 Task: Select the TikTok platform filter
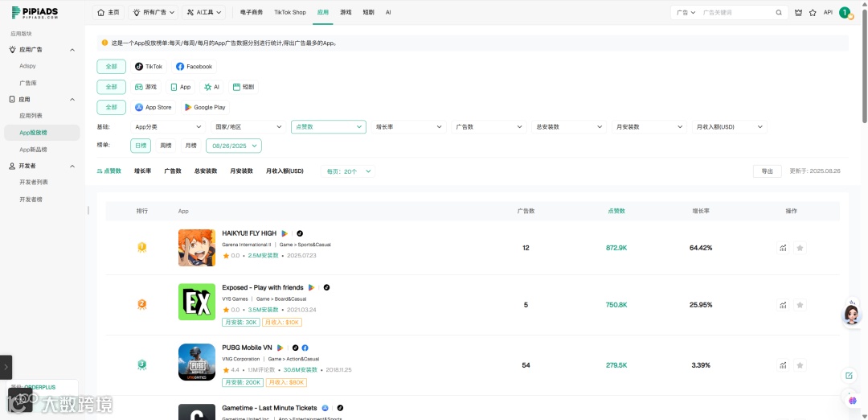tap(149, 67)
